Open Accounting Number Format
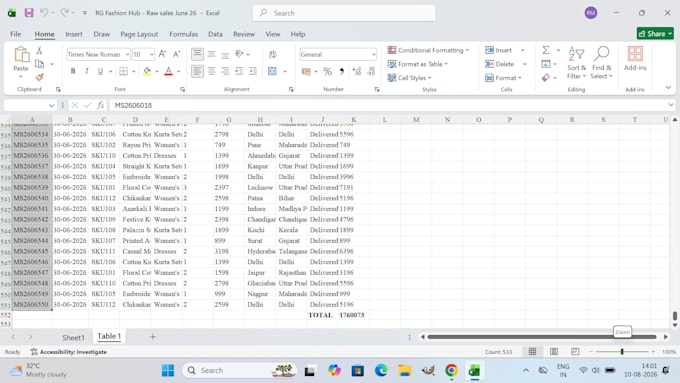The image size is (680, 383). click(x=306, y=71)
